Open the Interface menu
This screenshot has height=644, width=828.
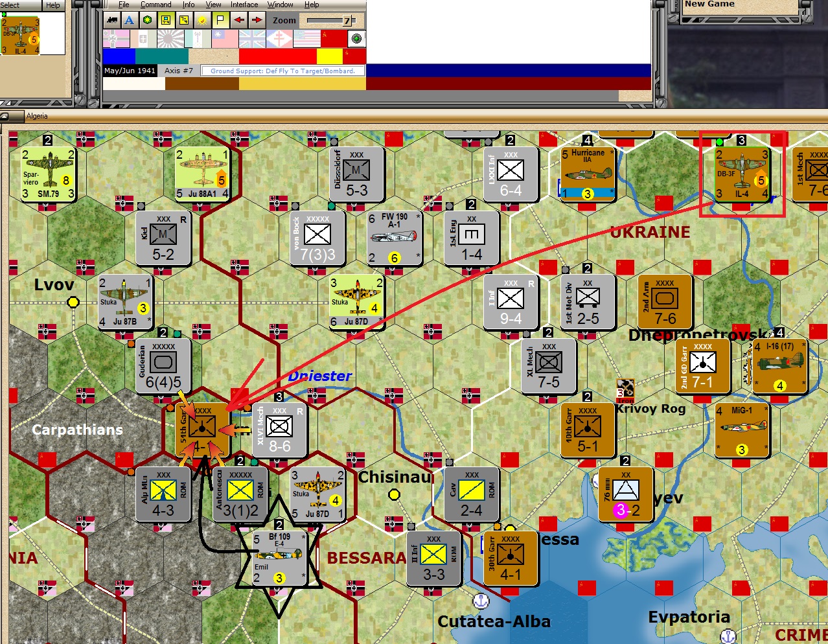coord(244,5)
